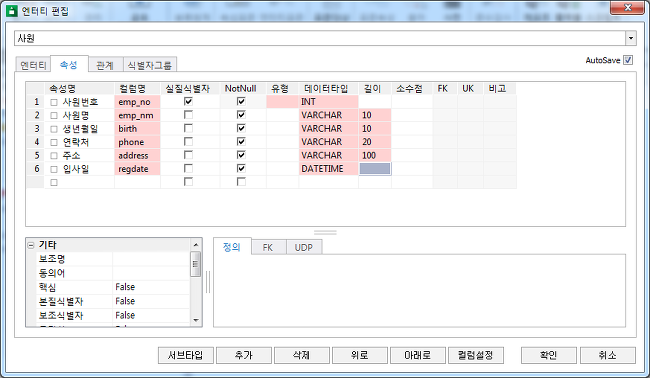Click row number 3 header
Viewport: 650px width, 378px height.
pyautogui.click(x=36, y=128)
